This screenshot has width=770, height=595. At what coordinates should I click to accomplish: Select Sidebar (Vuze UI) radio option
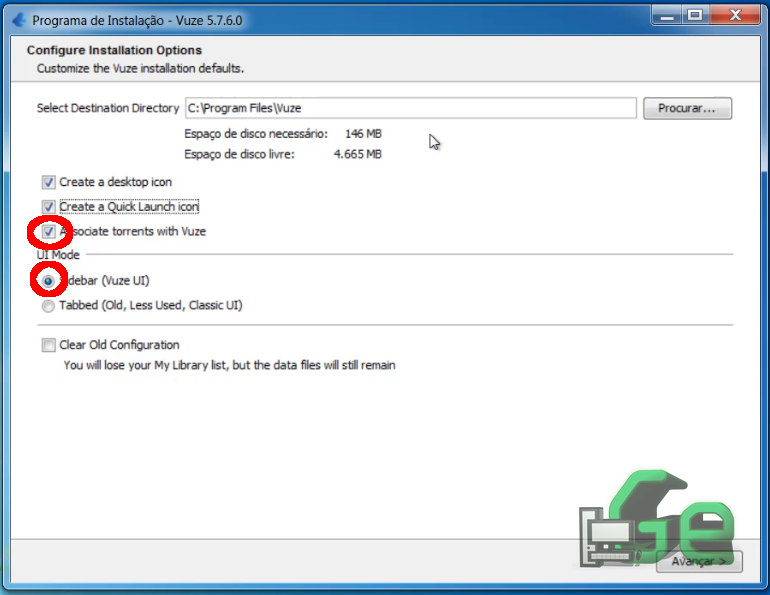pyautogui.click(x=48, y=281)
